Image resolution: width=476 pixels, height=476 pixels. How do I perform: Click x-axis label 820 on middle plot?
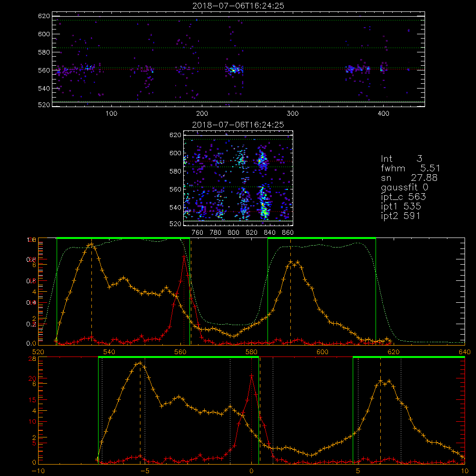[252, 233]
